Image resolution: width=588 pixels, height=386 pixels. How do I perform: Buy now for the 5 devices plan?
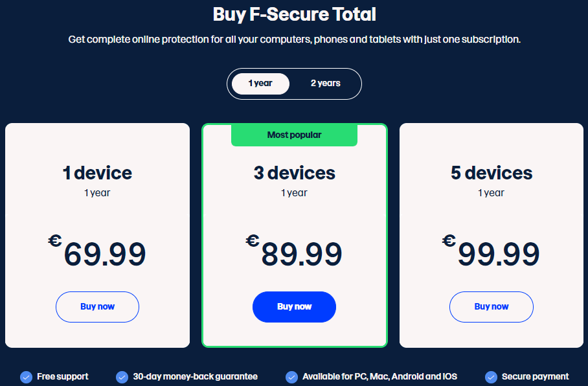(x=492, y=307)
